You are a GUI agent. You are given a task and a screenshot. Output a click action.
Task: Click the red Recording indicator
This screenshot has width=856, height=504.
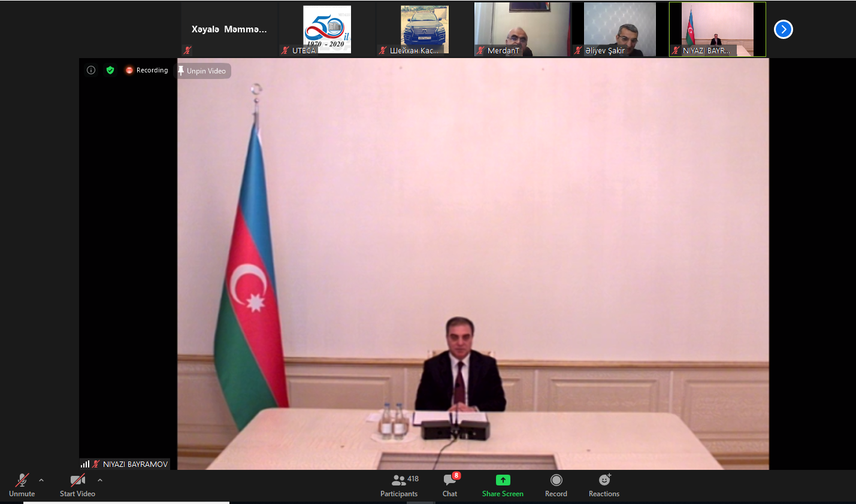coord(147,70)
